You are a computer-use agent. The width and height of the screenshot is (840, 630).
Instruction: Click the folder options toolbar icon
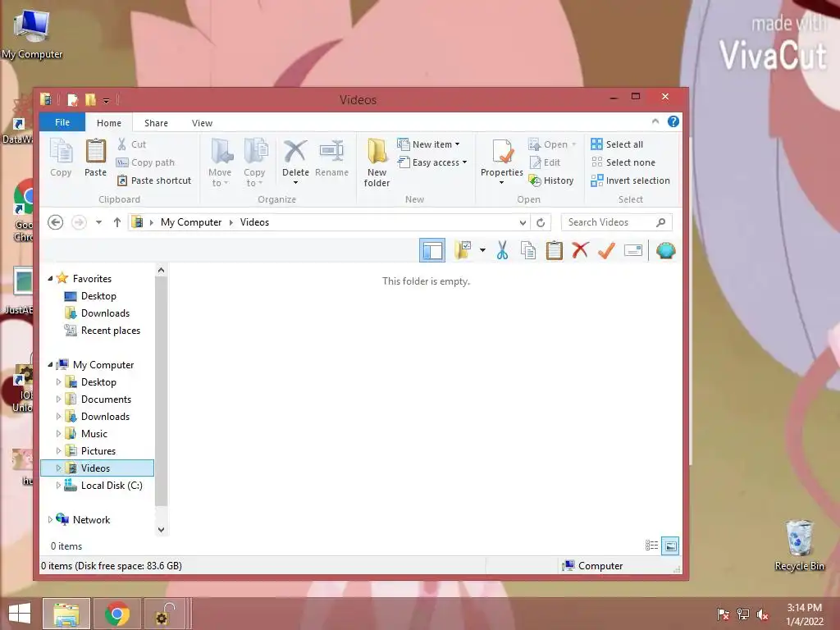[463, 250]
